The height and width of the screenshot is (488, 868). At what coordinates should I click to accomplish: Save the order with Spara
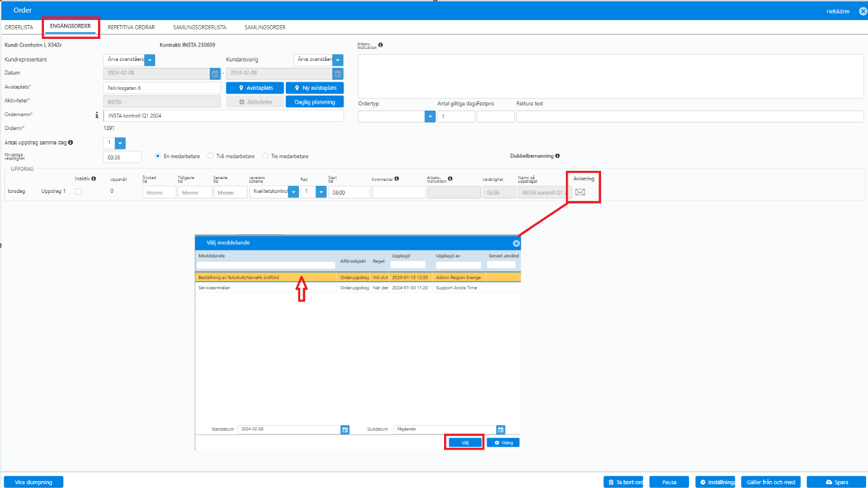coord(836,482)
